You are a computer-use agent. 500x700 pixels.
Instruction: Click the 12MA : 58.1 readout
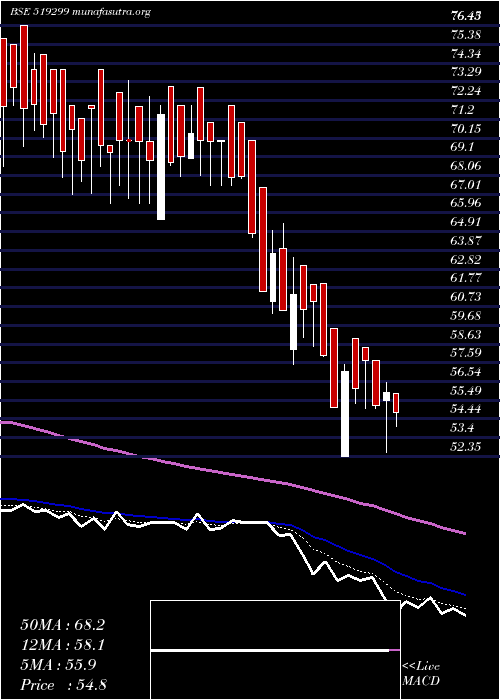click(62, 645)
